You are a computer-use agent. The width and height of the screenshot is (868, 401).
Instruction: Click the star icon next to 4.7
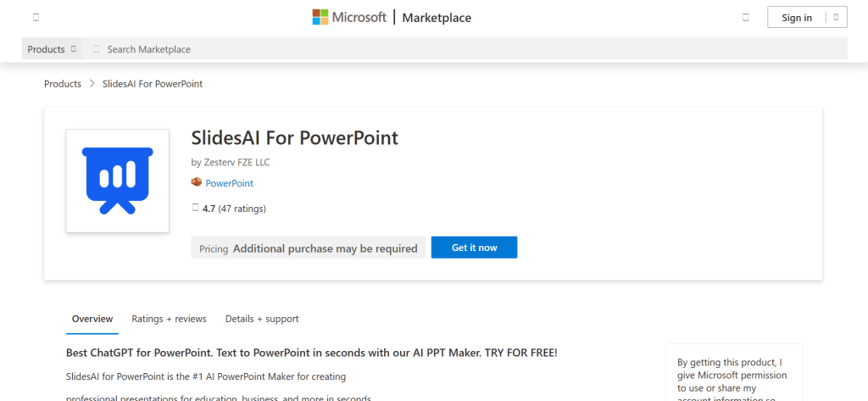click(x=196, y=208)
